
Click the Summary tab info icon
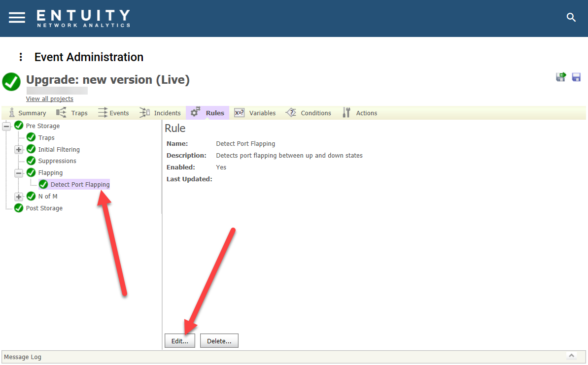pyautogui.click(x=12, y=112)
